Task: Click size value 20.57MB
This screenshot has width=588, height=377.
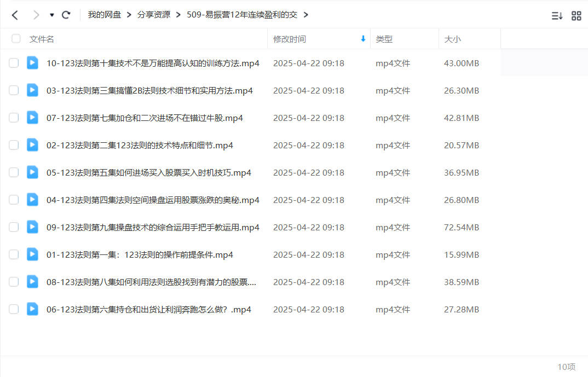Action: tap(462, 146)
